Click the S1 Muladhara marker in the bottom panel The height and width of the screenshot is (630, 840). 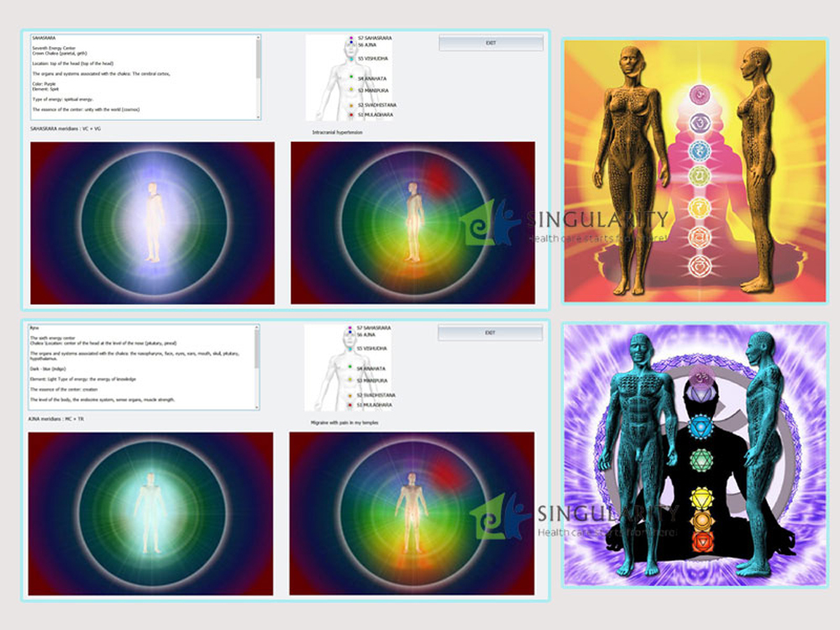click(350, 404)
